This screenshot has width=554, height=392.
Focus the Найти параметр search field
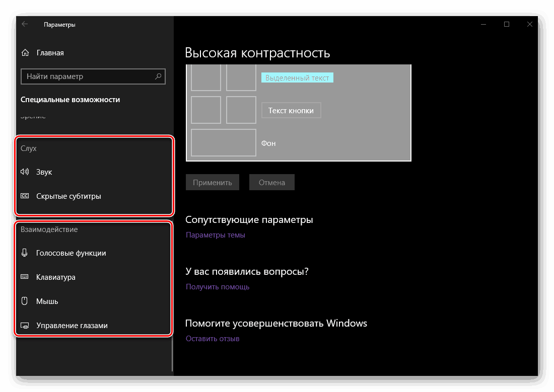93,76
